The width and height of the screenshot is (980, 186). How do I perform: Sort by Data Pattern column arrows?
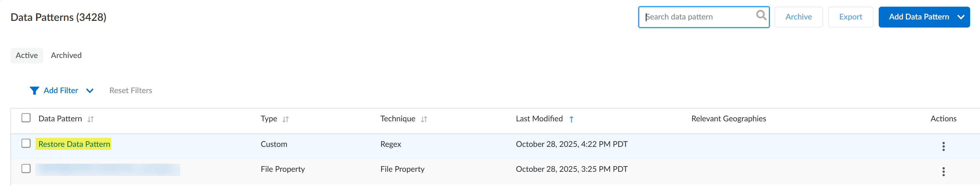(91, 120)
